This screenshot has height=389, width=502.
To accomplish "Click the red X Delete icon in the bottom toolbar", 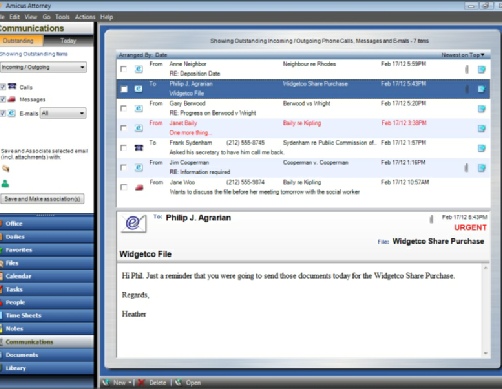I will 141,382.
